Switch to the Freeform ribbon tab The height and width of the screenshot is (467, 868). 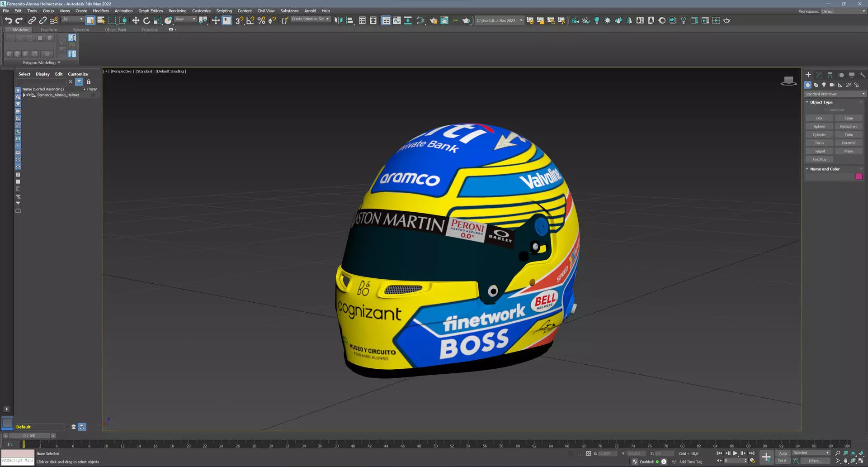tap(49, 30)
